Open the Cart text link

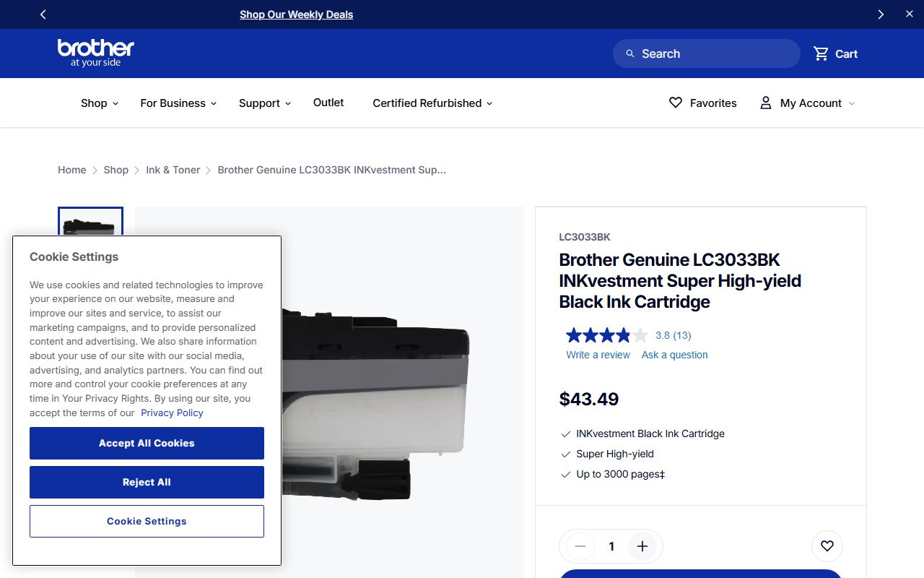(x=847, y=53)
